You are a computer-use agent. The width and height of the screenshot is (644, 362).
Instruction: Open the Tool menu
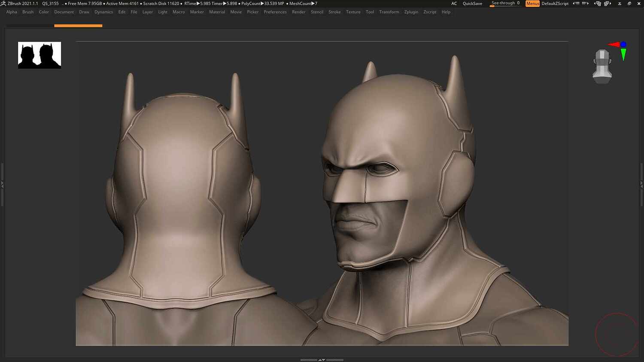[x=370, y=12]
